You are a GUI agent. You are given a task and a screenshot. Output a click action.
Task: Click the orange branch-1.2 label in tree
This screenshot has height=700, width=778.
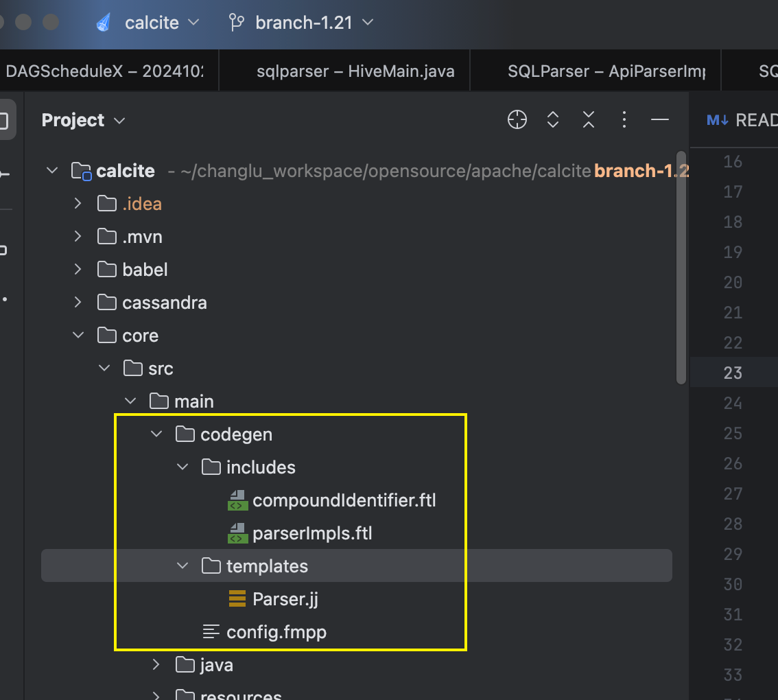tap(641, 171)
